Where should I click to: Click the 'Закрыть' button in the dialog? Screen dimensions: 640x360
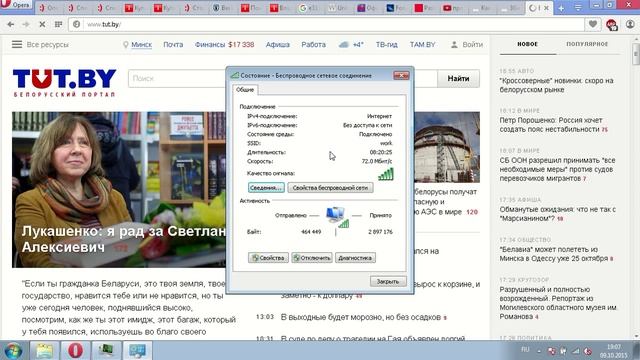388,281
